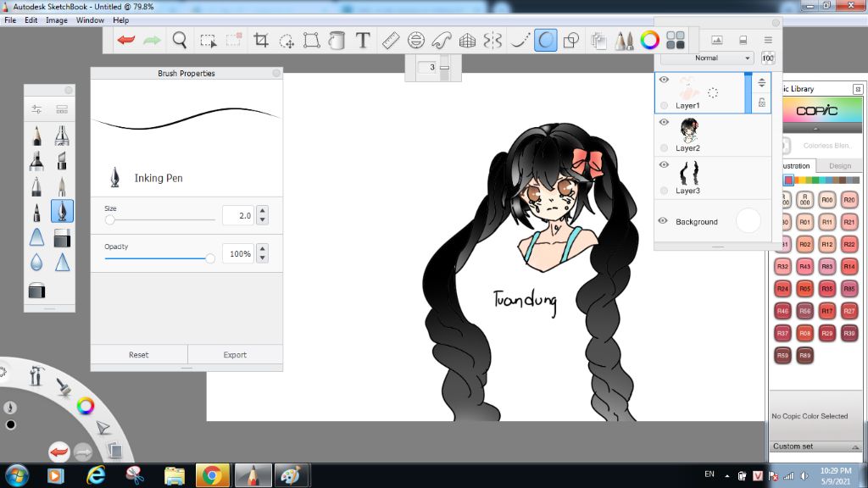
Task: Open the Edit menu
Action: (31, 20)
